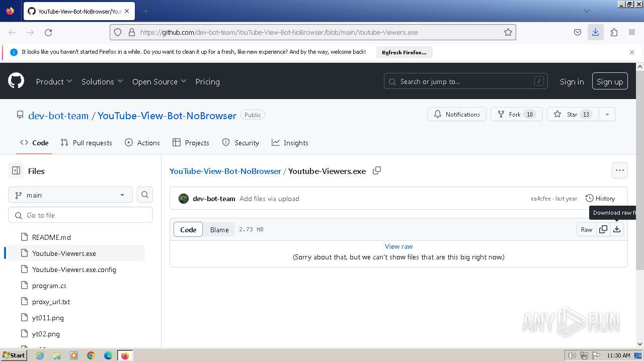The height and width of the screenshot is (362, 644).
Task: Expand the star list dropdown arrow
Action: pyautogui.click(x=607, y=114)
